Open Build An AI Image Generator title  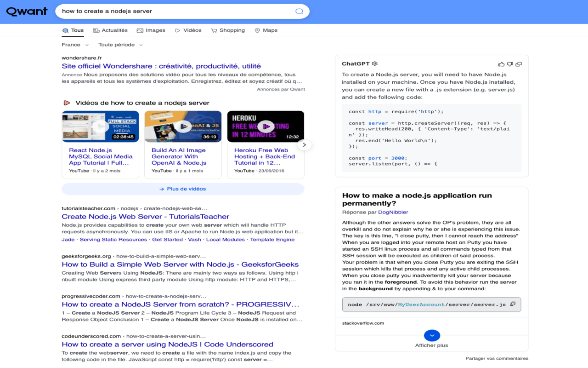179,156
